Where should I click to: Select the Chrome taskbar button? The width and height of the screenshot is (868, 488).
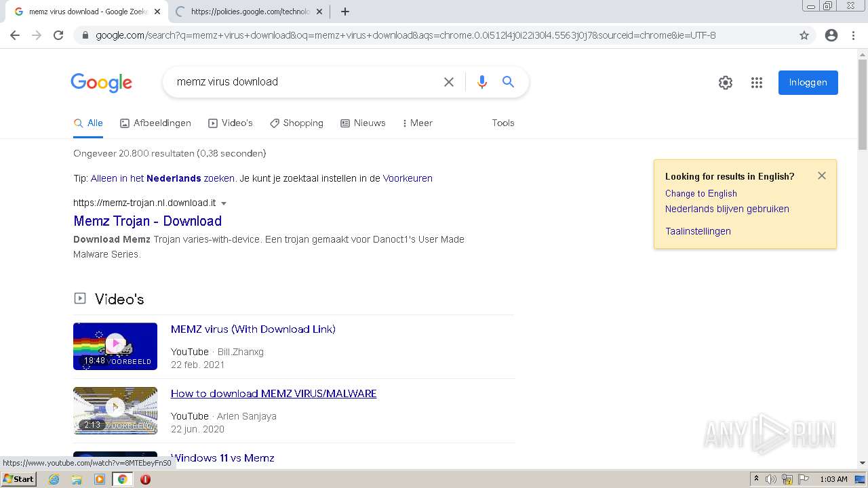point(122,479)
